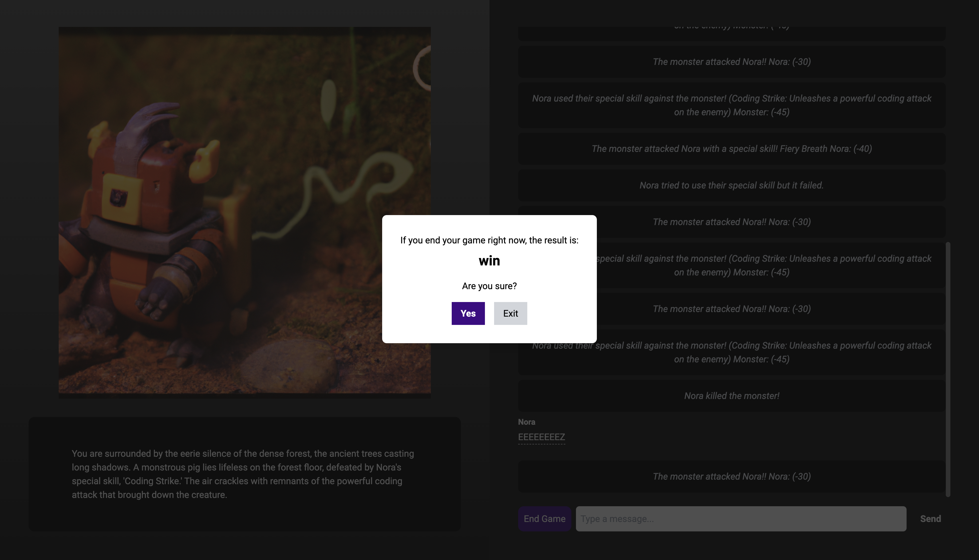Click the Nora sender name label
The image size is (979, 560).
point(526,422)
